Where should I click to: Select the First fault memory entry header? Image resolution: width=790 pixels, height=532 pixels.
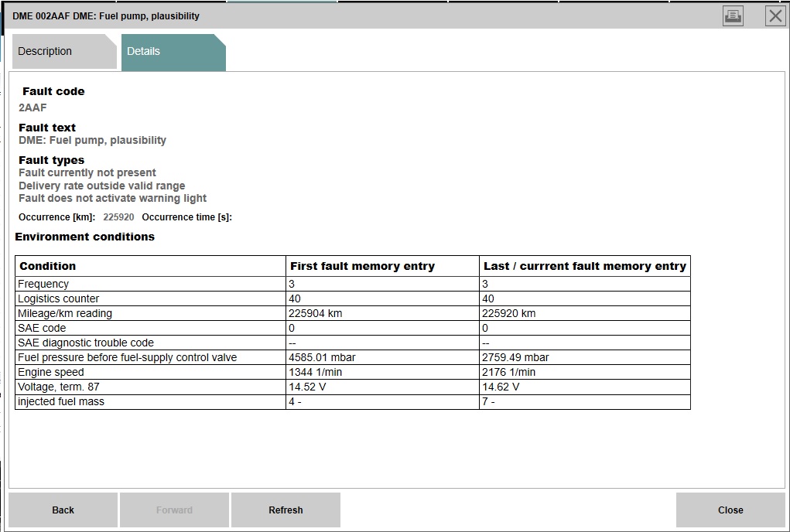tap(362, 266)
